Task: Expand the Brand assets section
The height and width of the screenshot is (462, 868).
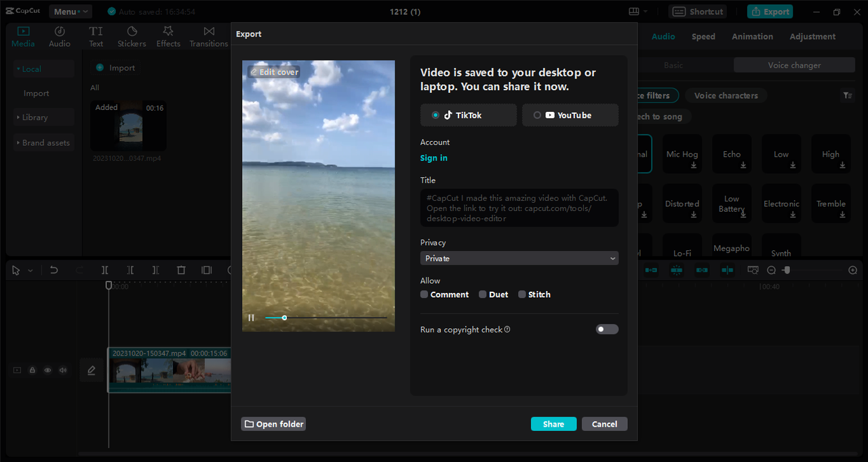Action: 43,142
